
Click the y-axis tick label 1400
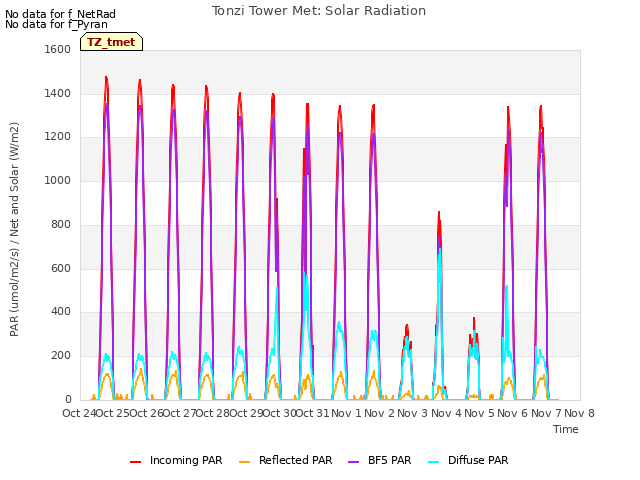pyautogui.click(x=58, y=93)
